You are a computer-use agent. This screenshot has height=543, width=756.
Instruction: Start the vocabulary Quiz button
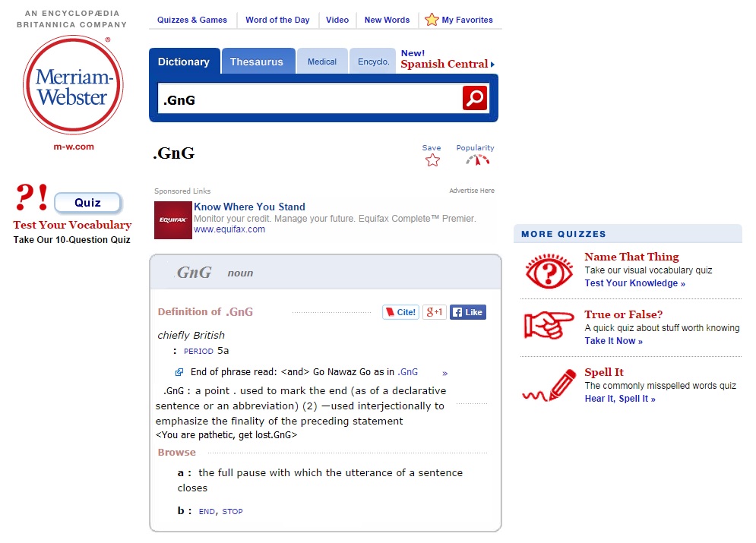[x=87, y=203]
